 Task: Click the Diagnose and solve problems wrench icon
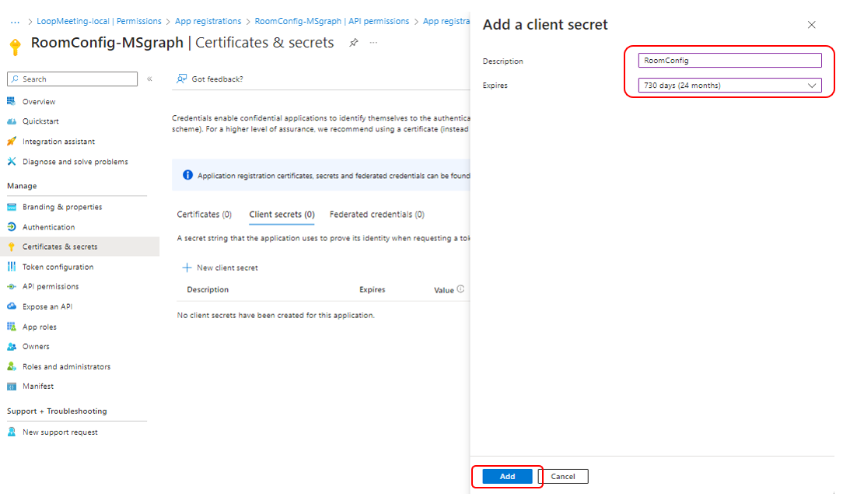click(x=11, y=162)
